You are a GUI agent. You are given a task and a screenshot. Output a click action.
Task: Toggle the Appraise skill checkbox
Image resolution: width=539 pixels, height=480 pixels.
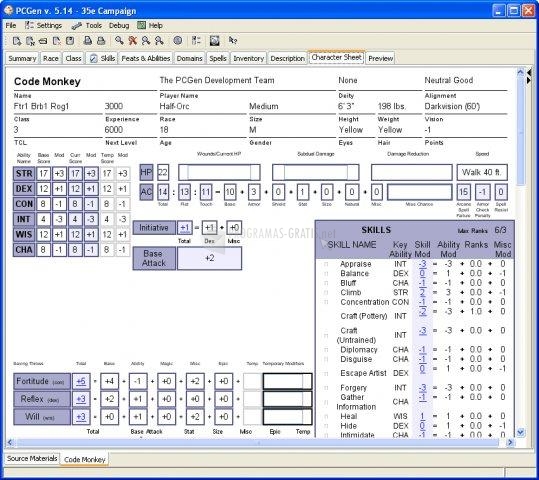pos(326,264)
